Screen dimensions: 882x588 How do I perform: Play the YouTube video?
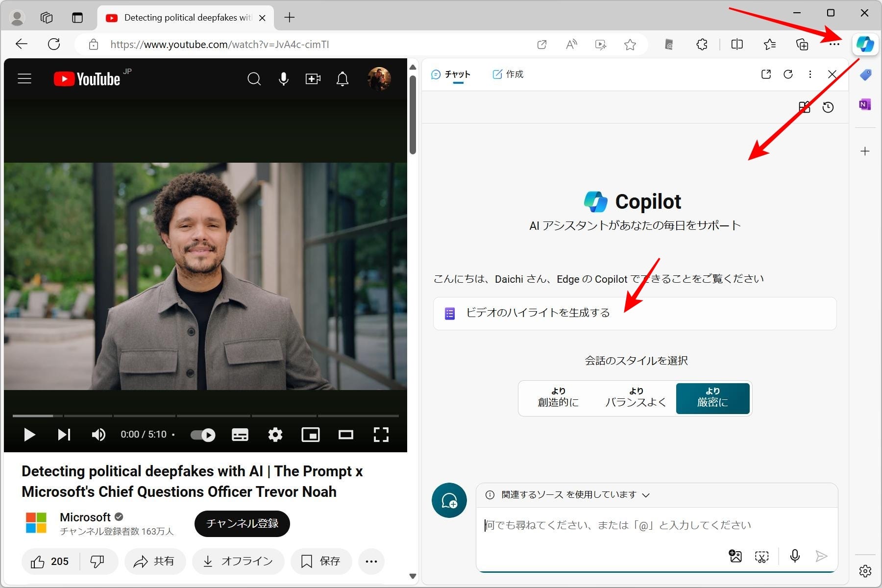[29, 435]
